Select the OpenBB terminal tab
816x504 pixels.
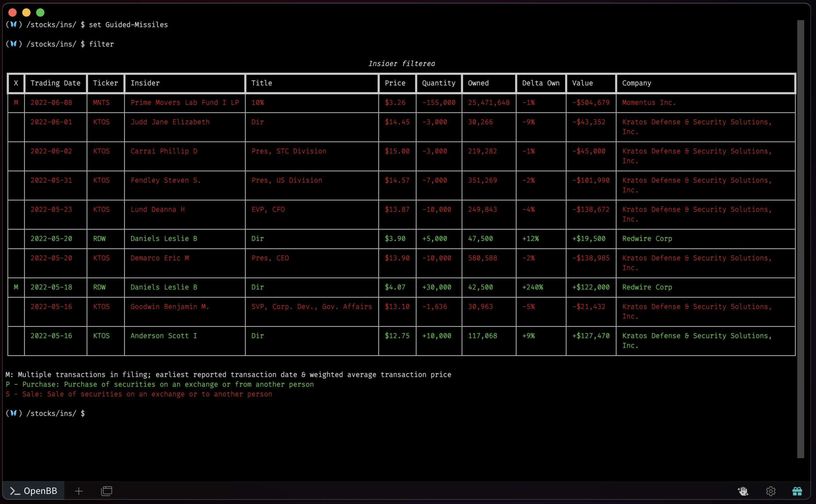click(x=33, y=491)
